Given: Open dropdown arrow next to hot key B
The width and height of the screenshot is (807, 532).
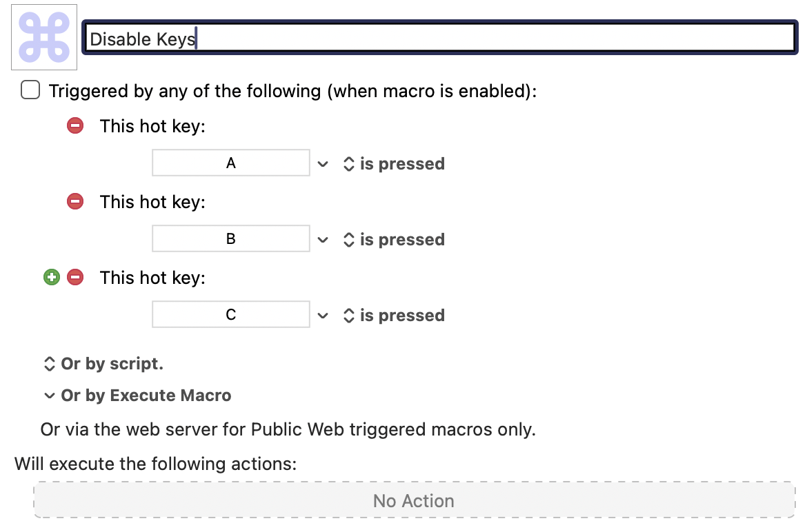Looking at the screenshot, I should pyautogui.click(x=323, y=240).
